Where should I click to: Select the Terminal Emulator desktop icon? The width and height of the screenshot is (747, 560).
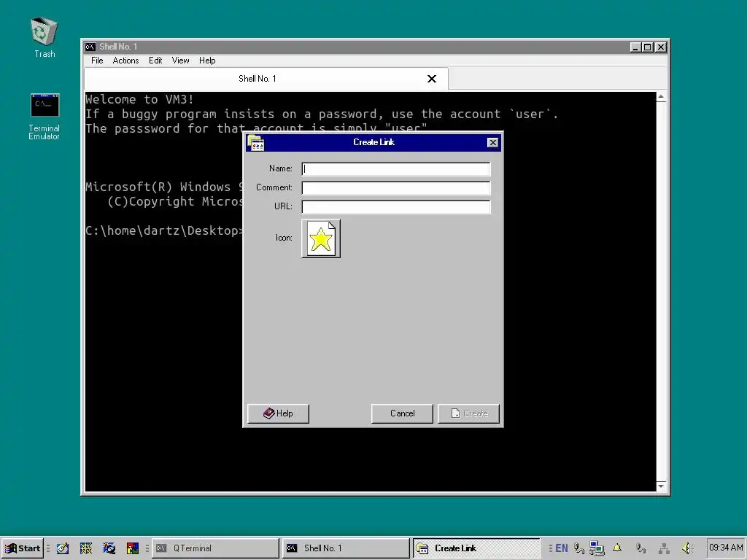tap(44, 117)
